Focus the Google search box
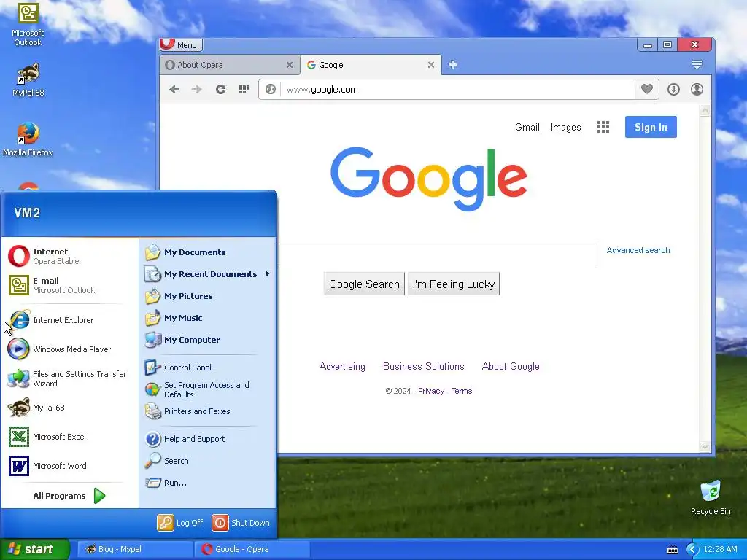The width and height of the screenshot is (747, 560). [437, 256]
